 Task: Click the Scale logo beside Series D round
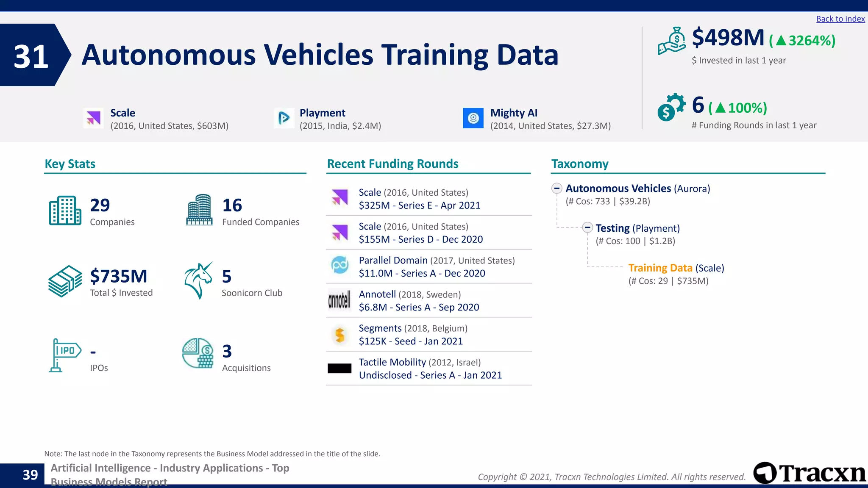(339, 232)
